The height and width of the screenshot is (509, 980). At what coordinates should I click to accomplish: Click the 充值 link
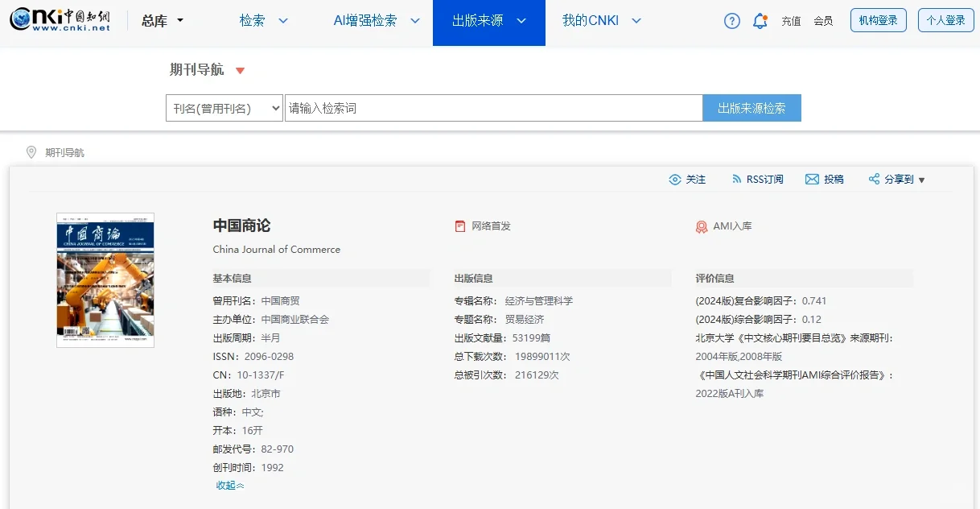click(791, 21)
